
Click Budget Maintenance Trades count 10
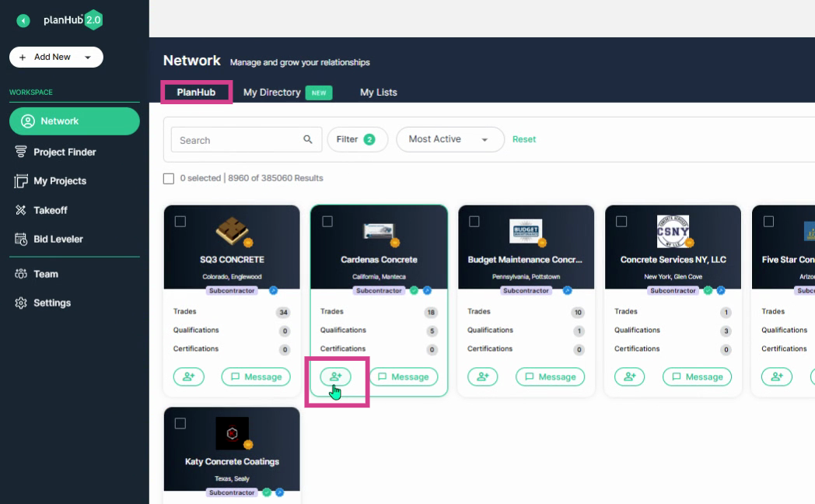click(578, 312)
